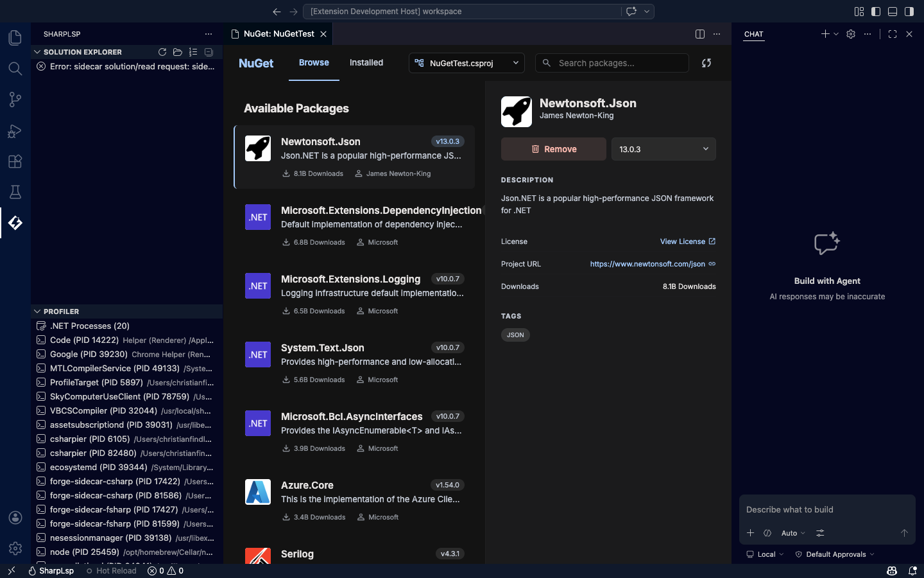Viewport: 924px width, 578px height.
Task: Maximize the chat panel
Action: (893, 34)
